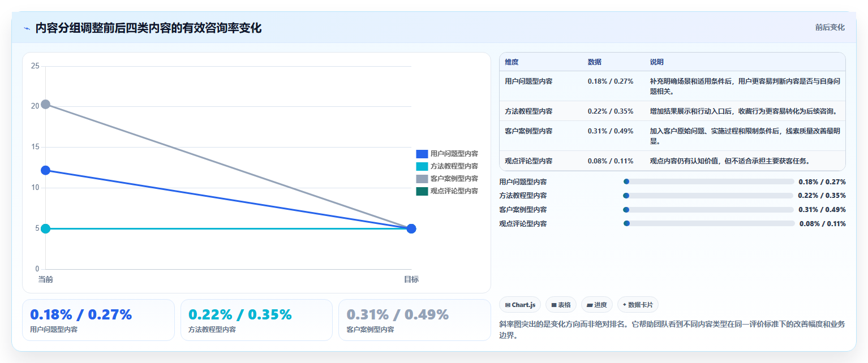Click the 维度 column header

[512, 62]
